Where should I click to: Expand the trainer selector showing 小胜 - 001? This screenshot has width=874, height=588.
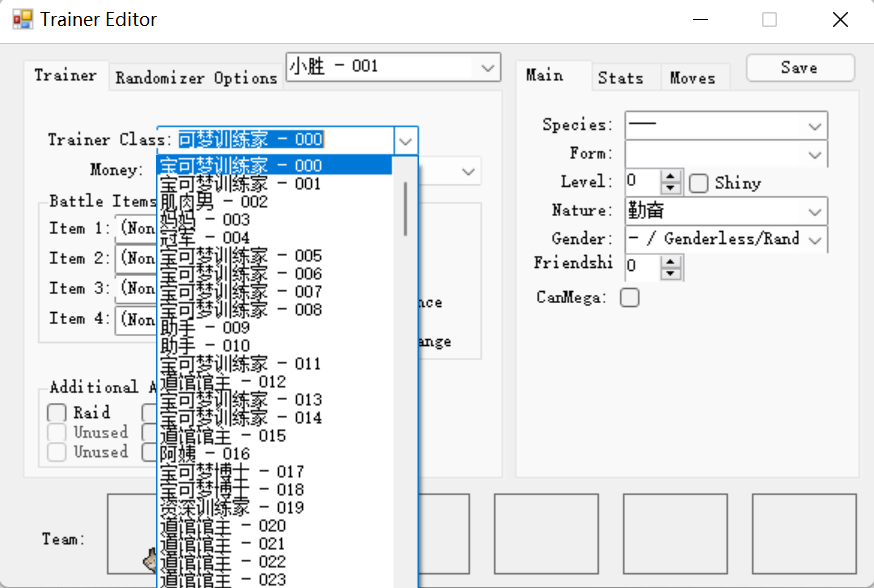tap(487, 67)
